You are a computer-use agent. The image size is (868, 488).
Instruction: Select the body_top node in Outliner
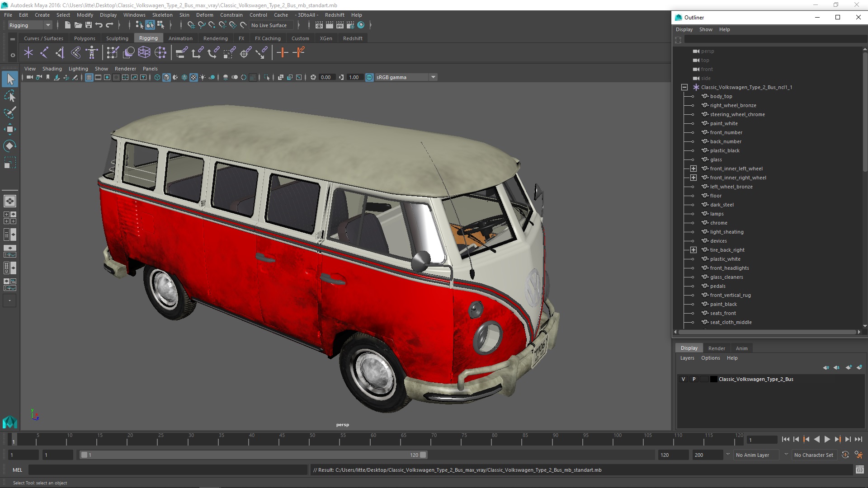coord(721,96)
